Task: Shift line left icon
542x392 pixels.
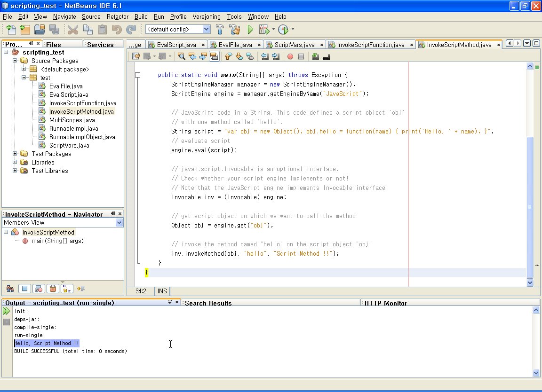Action: pyautogui.click(x=265, y=56)
